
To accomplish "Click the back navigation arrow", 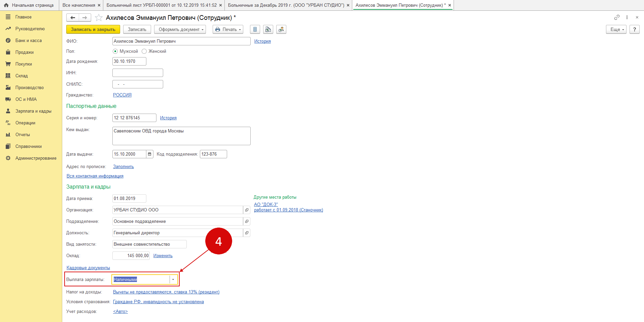I will pos(73,17).
